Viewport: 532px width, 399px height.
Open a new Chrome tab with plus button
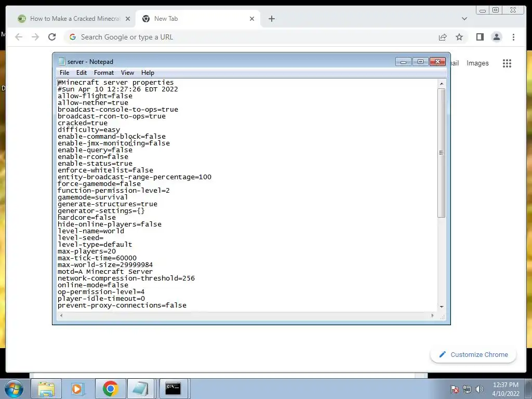click(271, 19)
